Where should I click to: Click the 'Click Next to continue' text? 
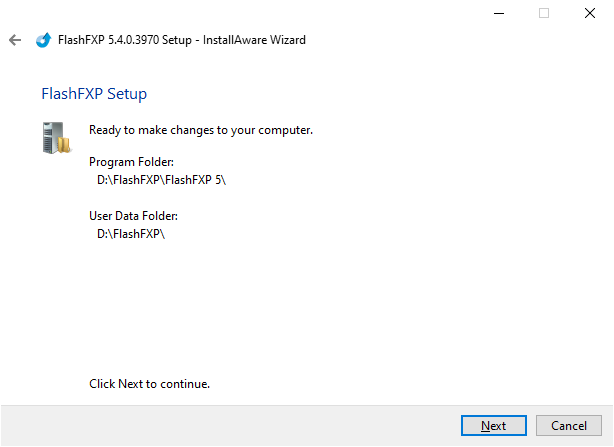[x=149, y=384]
